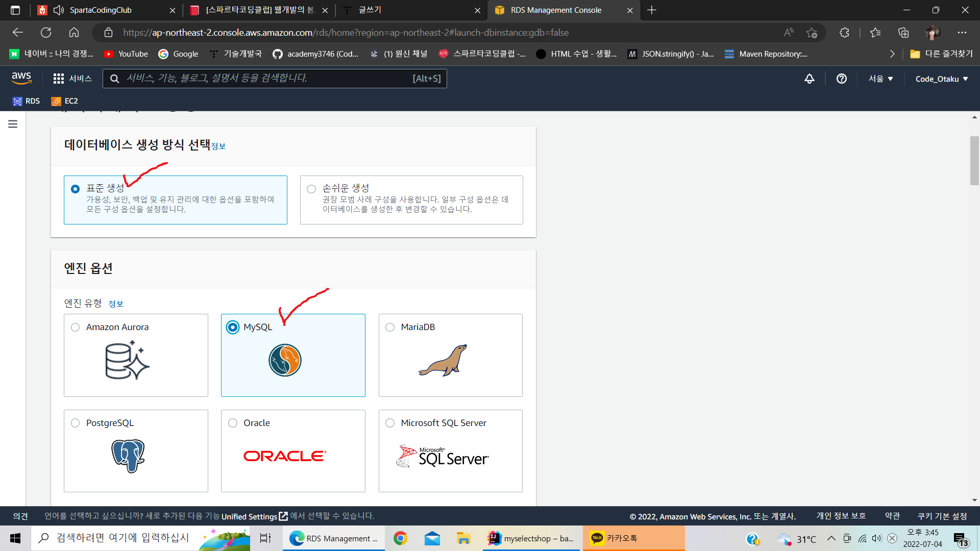The width and height of the screenshot is (980, 551).
Task: Reload the current page
Action: tap(46, 33)
